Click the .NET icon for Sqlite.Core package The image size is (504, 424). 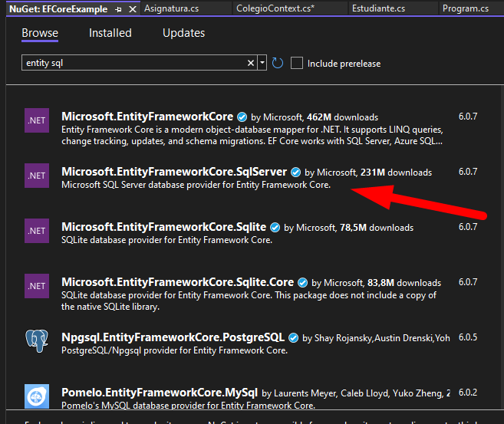[x=37, y=286]
